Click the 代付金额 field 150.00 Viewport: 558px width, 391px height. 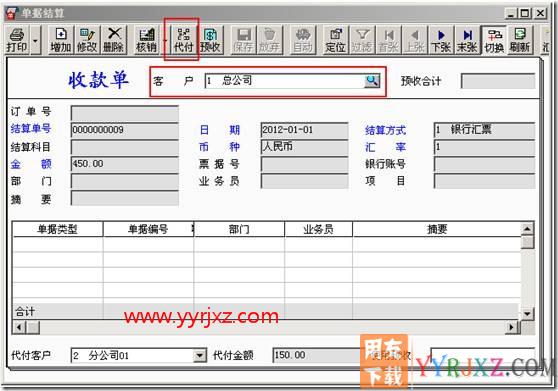(317, 355)
